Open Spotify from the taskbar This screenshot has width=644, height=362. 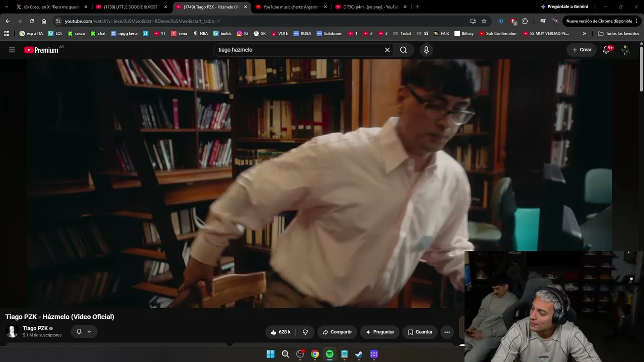point(330,354)
